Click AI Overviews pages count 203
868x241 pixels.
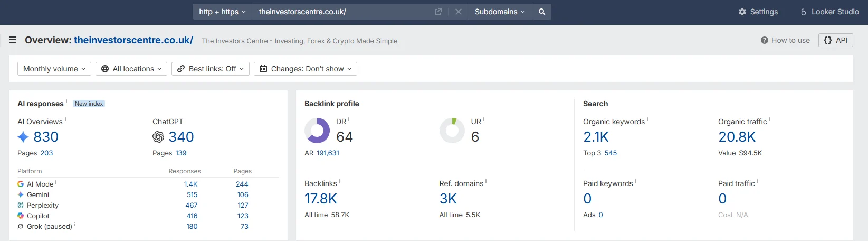(x=47, y=153)
